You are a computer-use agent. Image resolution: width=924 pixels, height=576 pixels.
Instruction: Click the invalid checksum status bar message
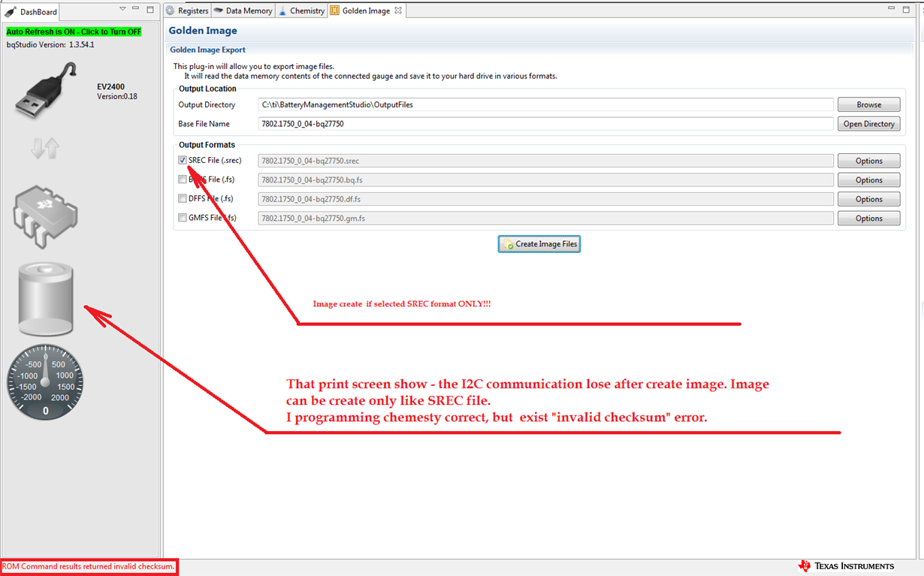click(x=89, y=566)
